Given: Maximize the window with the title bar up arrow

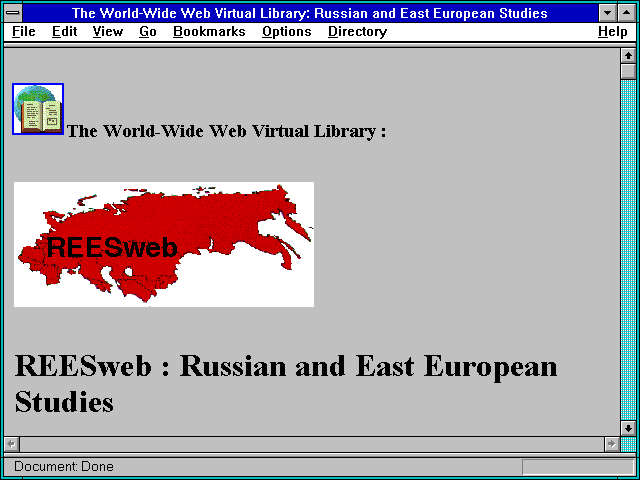Looking at the screenshot, I should [x=627, y=13].
